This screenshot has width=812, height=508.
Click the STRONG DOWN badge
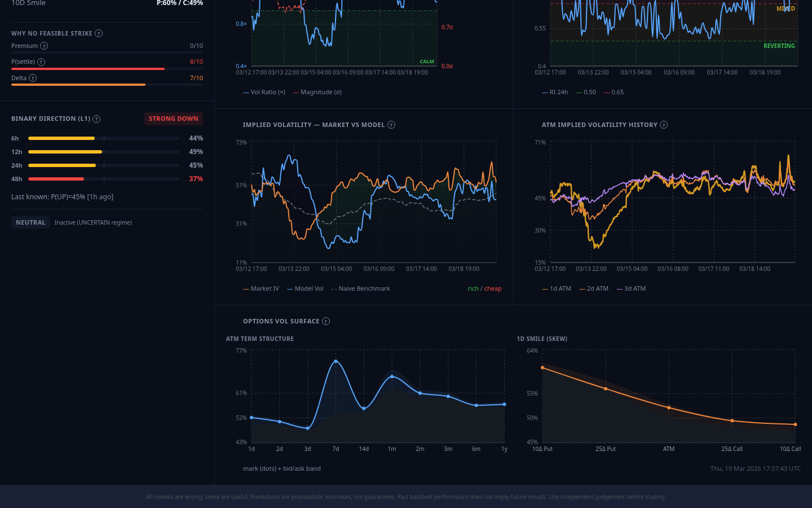pos(173,119)
